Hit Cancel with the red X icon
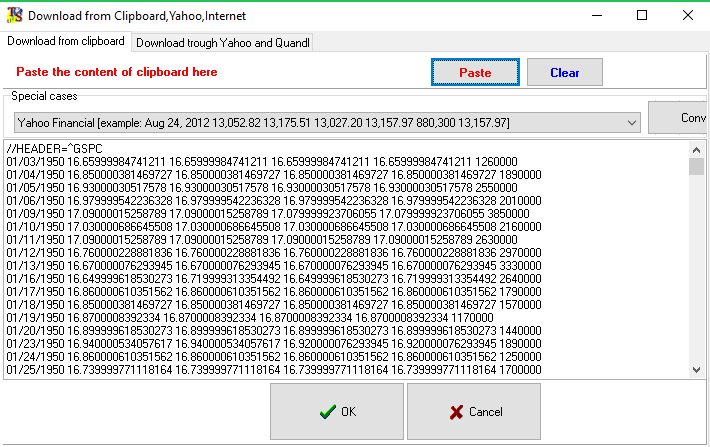Screen dimensions: 710x447 click(x=476, y=412)
